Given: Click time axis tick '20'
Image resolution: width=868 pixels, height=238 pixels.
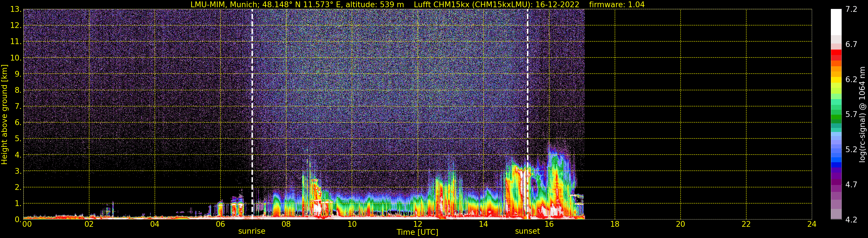Looking at the screenshot, I should [680, 224].
